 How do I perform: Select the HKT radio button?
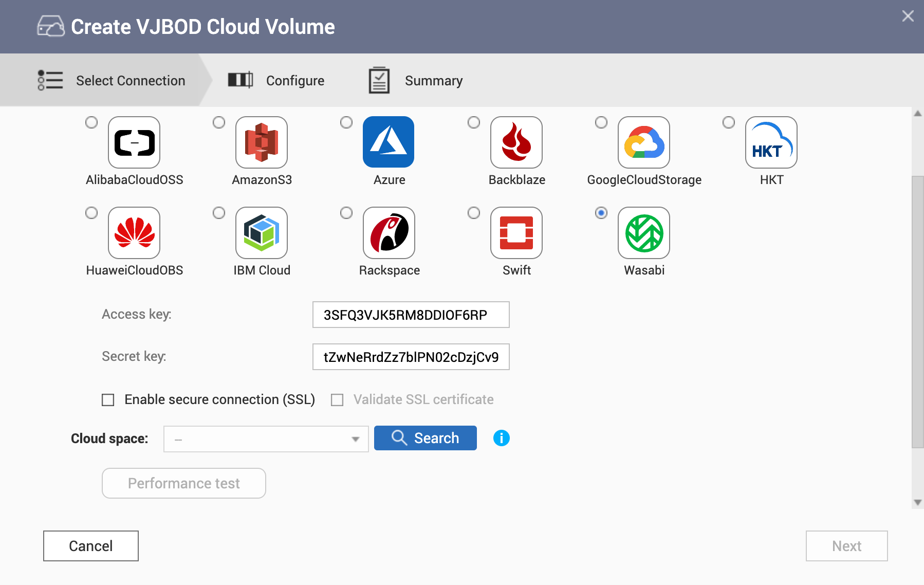click(x=729, y=122)
